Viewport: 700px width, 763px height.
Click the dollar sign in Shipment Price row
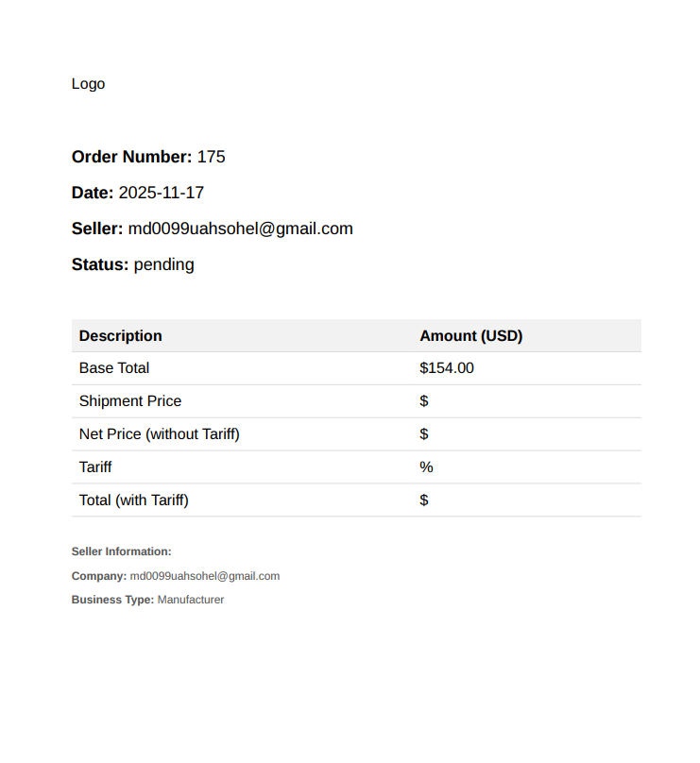point(424,401)
